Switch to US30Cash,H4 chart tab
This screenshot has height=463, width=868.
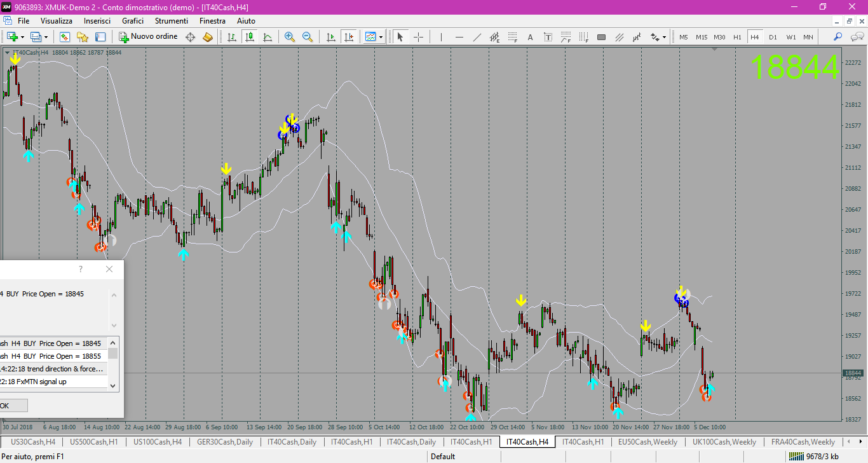coord(33,441)
